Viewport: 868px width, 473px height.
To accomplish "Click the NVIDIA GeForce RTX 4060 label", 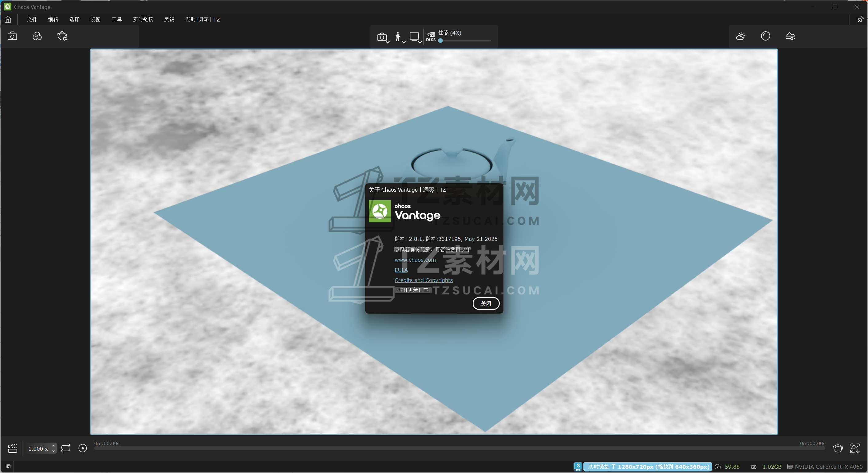I will click(x=829, y=467).
